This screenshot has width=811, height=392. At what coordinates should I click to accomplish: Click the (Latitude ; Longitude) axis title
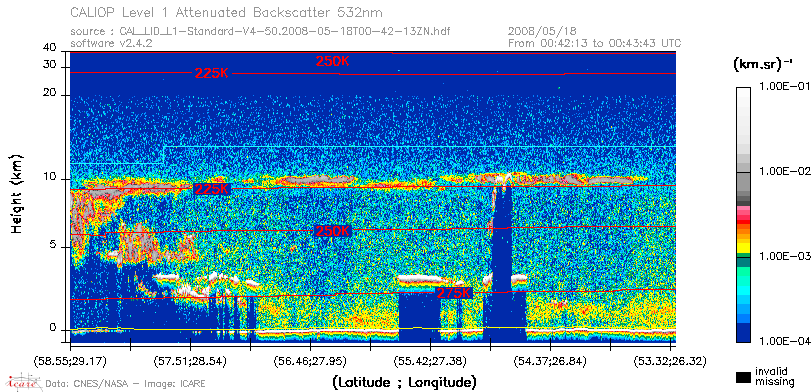coord(404,383)
